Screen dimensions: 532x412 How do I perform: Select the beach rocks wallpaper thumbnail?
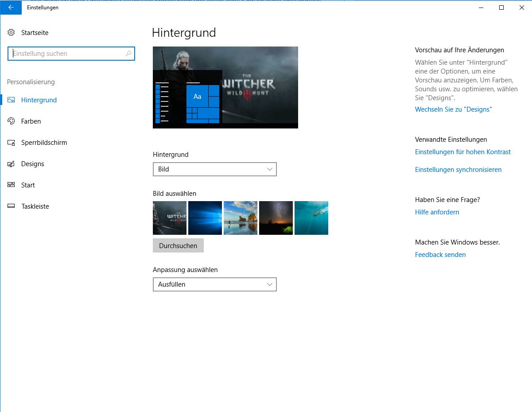pyautogui.click(x=241, y=218)
